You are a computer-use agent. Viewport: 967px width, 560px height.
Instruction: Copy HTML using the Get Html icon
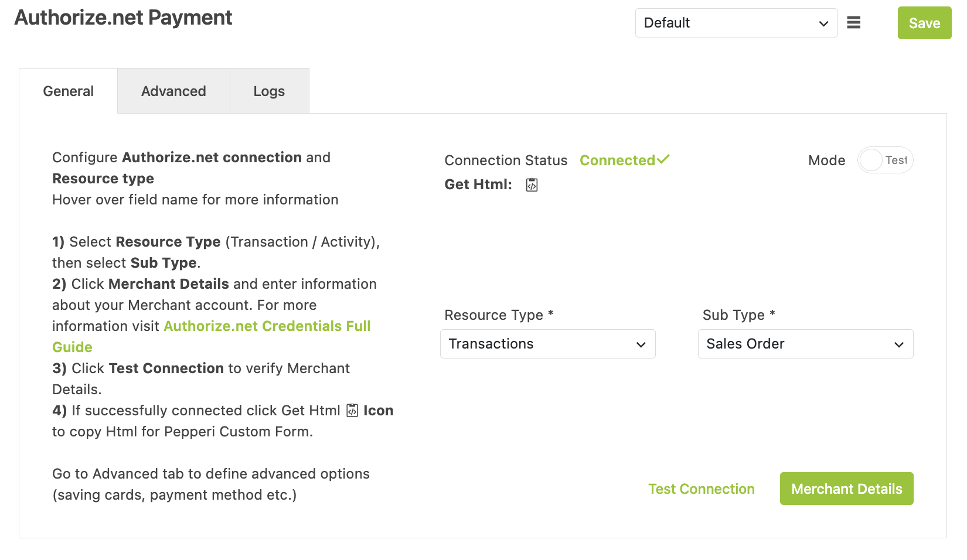(x=532, y=185)
